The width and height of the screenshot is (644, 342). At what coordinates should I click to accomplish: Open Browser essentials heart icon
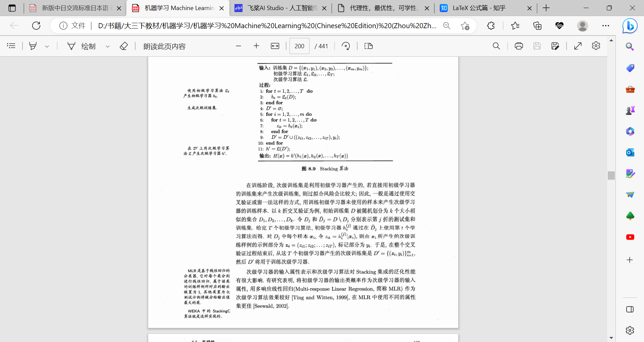(559, 25)
